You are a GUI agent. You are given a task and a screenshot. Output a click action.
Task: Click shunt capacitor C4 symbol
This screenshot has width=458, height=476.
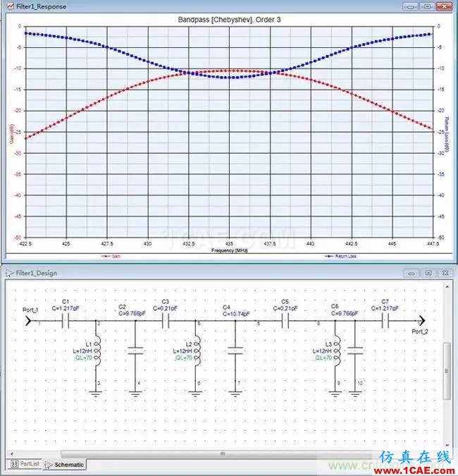[235, 350]
